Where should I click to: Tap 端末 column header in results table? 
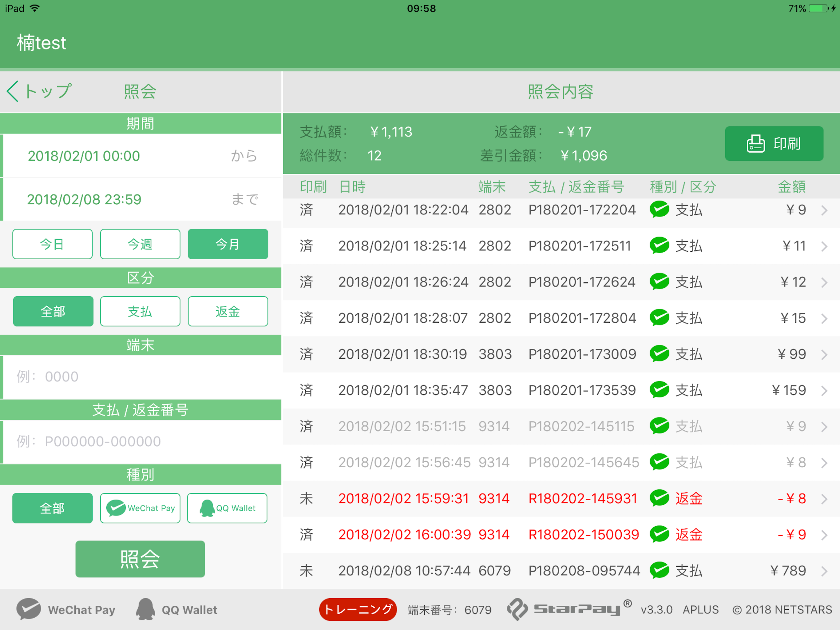pyautogui.click(x=492, y=186)
